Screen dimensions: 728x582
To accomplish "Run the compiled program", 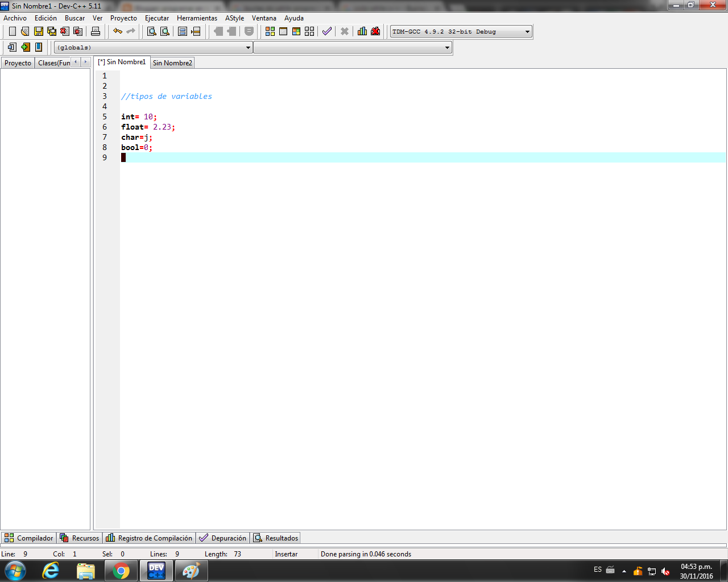I will point(283,31).
